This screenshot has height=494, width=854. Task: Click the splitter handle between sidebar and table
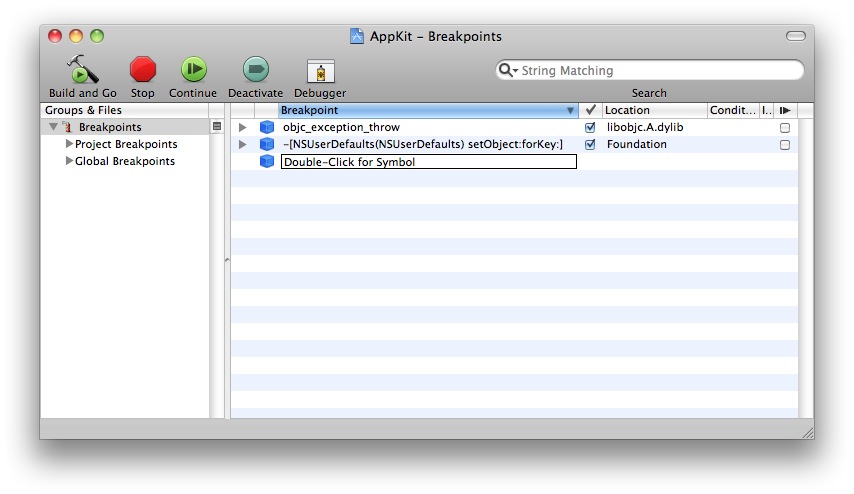pos(227,260)
